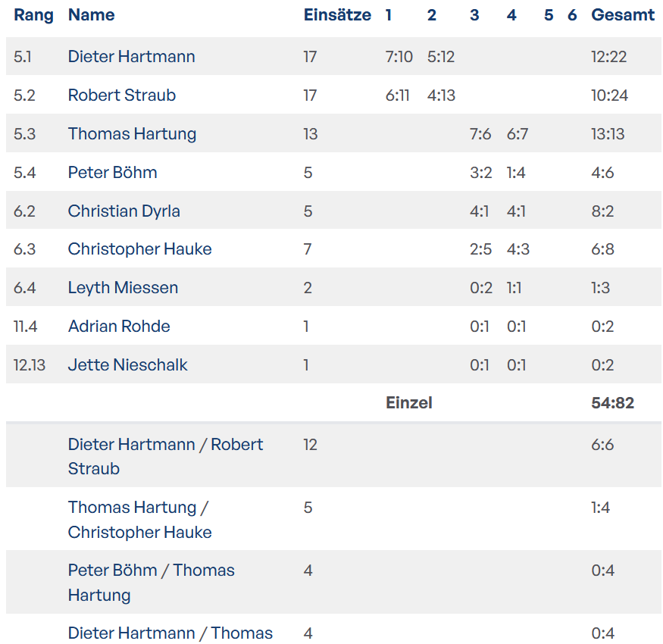Image resolution: width=663 pixels, height=644 pixels.
Task: Click Thomas Hartung's 13:13 overall result
Action: (x=608, y=134)
